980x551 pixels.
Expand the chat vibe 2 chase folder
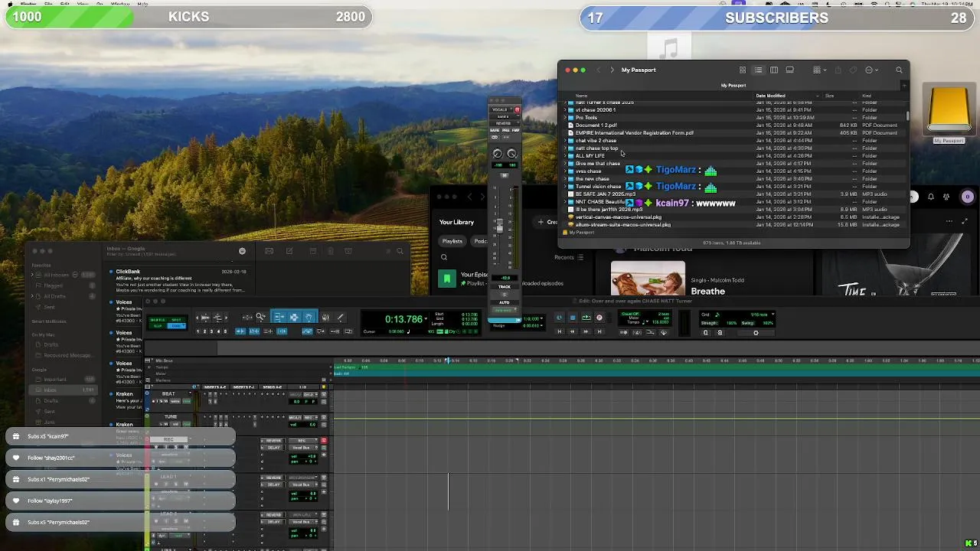point(565,141)
